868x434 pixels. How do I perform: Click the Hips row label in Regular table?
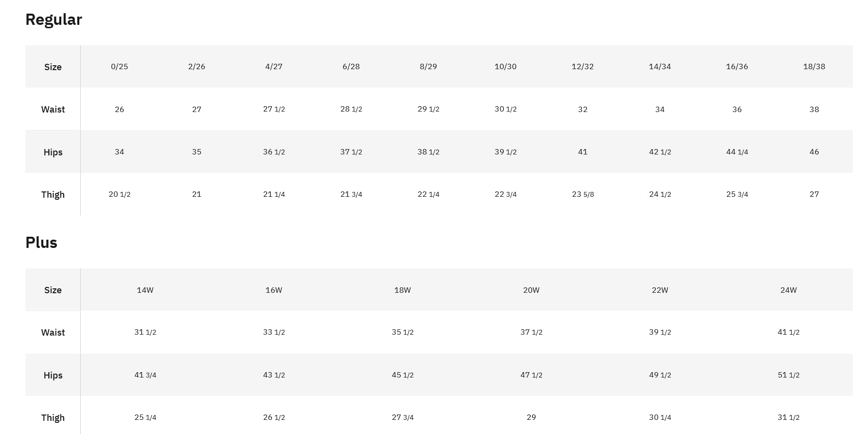click(53, 152)
